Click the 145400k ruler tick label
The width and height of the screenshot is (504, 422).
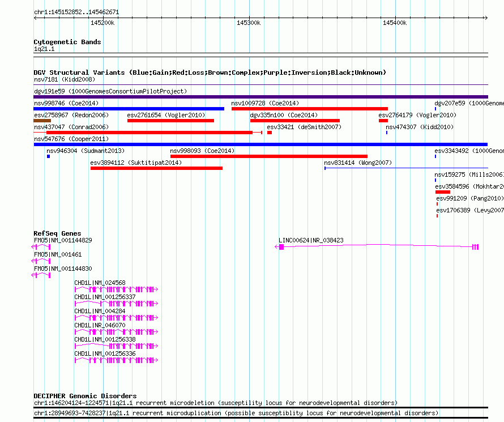pos(395,23)
